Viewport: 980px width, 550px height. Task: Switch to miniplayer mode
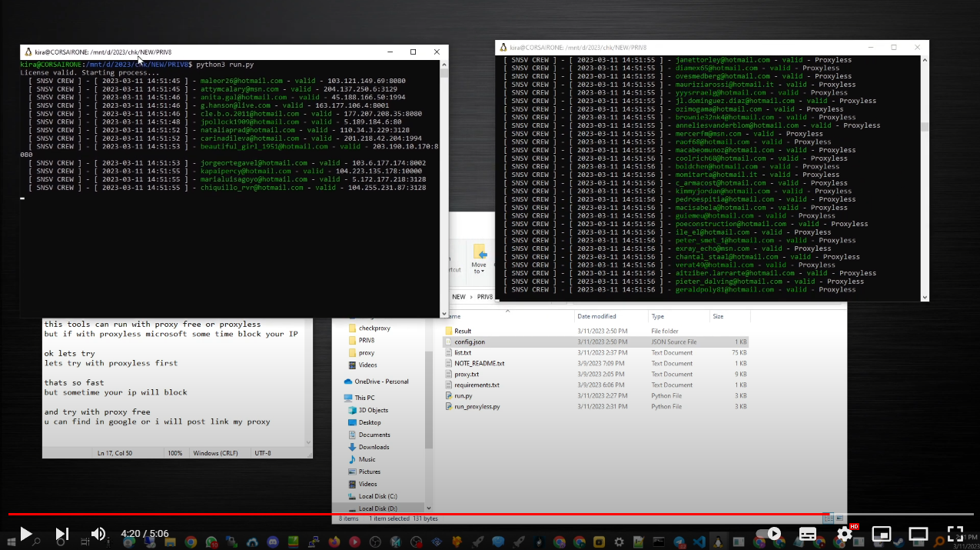[881, 533]
